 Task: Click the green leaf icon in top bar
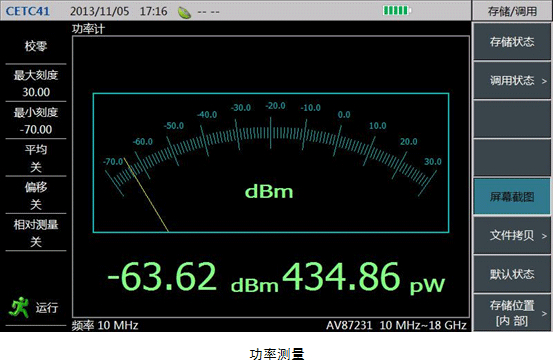pos(184,12)
